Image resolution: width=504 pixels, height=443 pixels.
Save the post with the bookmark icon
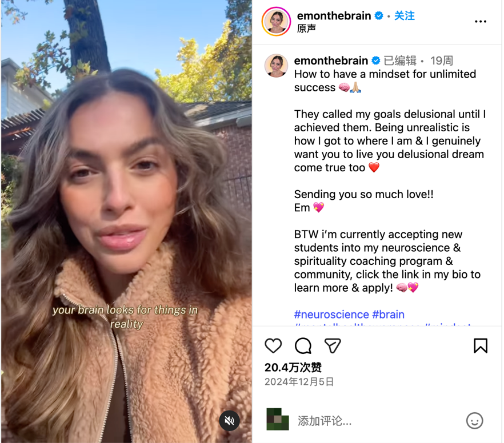tap(481, 346)
